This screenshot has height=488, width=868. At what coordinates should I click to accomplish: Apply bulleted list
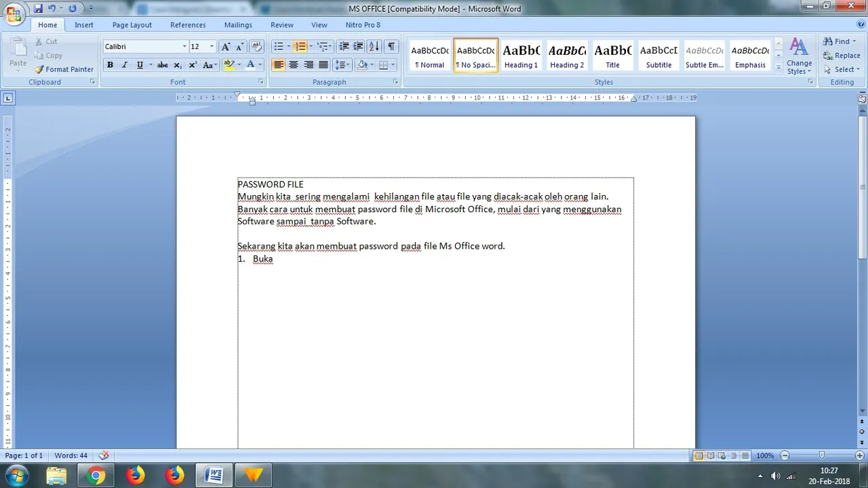coord(278,47)
